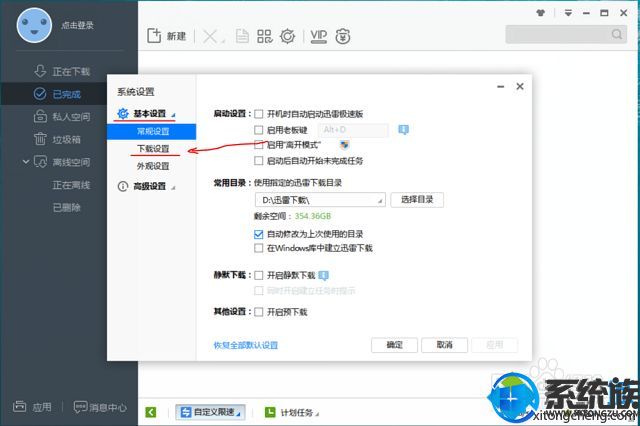The image size is (640, 426).
Task: Click the 恢复全部默认设置 link
Action: point(246,345)
